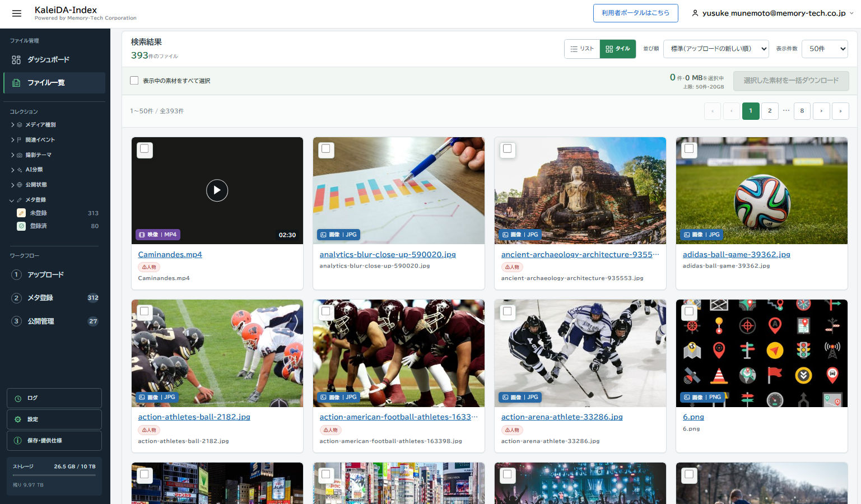Open the hockey action-arena-athlete thumbnail
This screenshot has width=861, height=504.
tap(580, 353)
